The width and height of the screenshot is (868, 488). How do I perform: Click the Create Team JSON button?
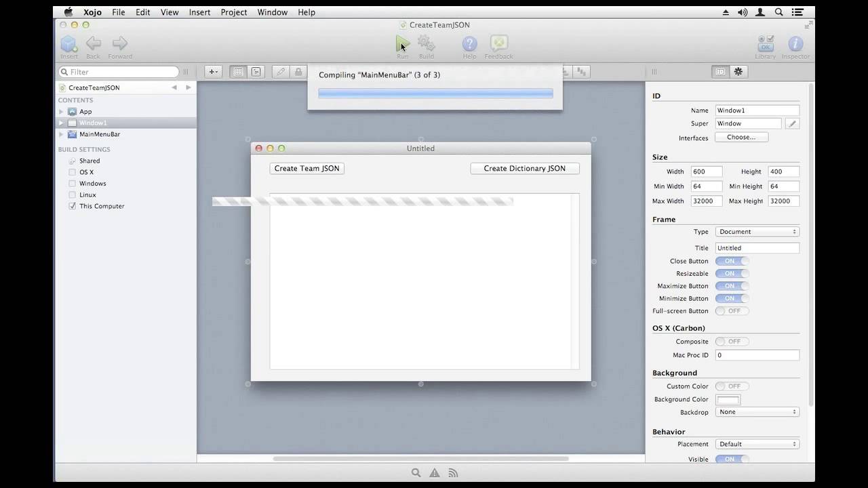click(x=307, y=168)
